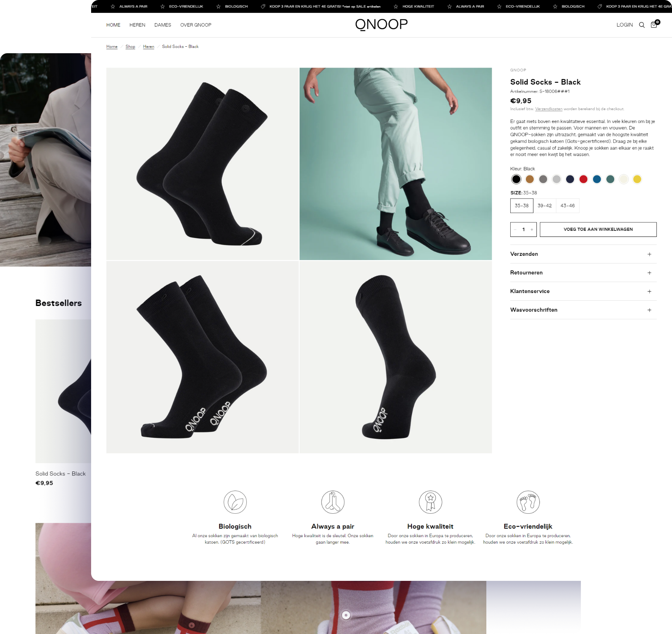Open the search magnifier icon
Screen dimensions: 672x634
(642, 25)
